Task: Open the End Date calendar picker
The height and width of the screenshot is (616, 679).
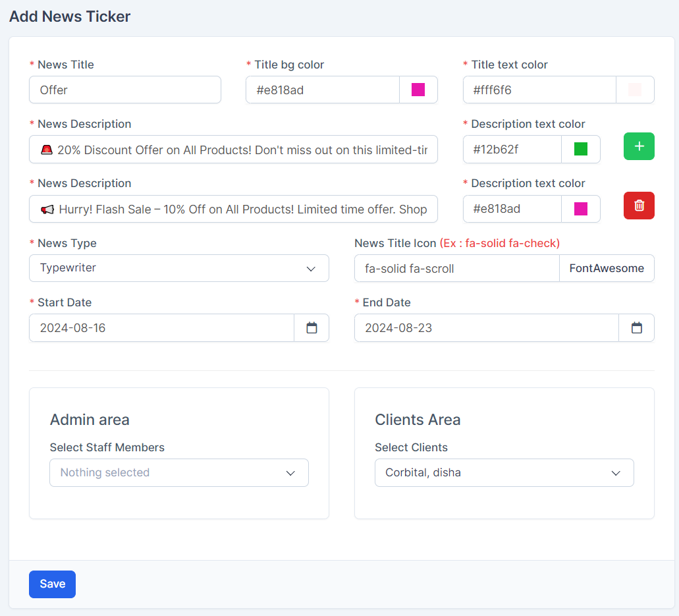Action: [x=636, y=328]
